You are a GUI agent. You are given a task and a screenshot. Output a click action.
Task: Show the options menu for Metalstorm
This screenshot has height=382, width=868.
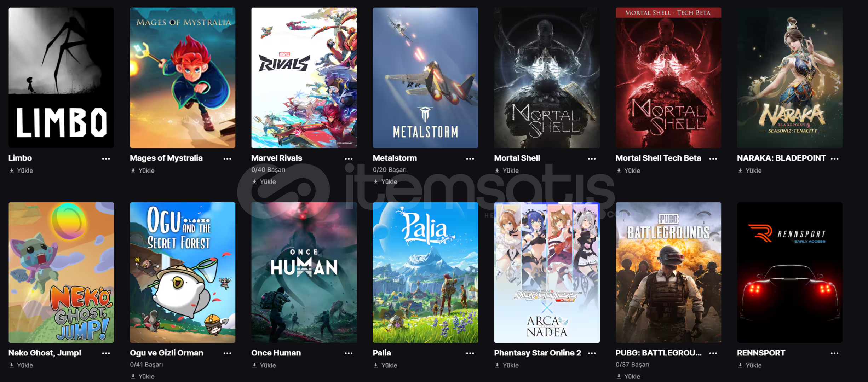470,158
